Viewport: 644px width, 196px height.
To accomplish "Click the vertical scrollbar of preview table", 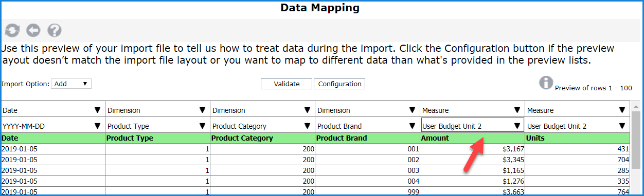I will [636, 149].
